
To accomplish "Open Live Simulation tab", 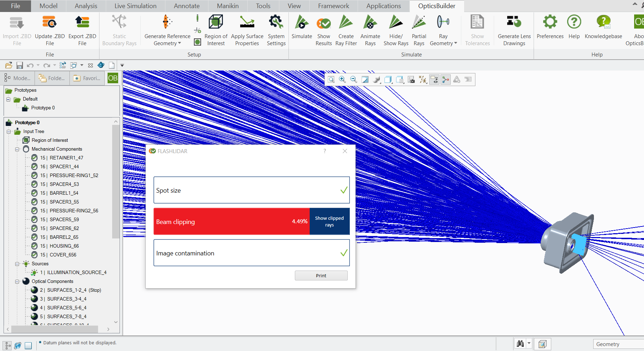I will coord(135,6).
